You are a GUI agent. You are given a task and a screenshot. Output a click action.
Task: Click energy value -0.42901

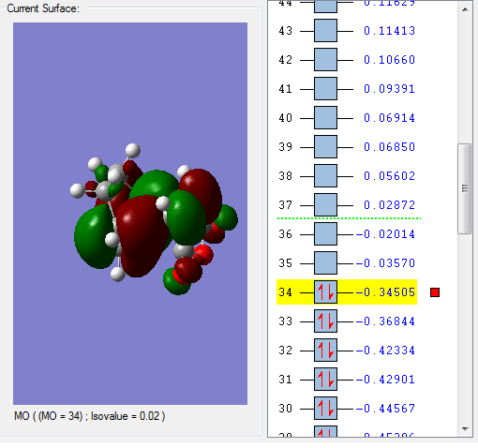coord(385,380)
